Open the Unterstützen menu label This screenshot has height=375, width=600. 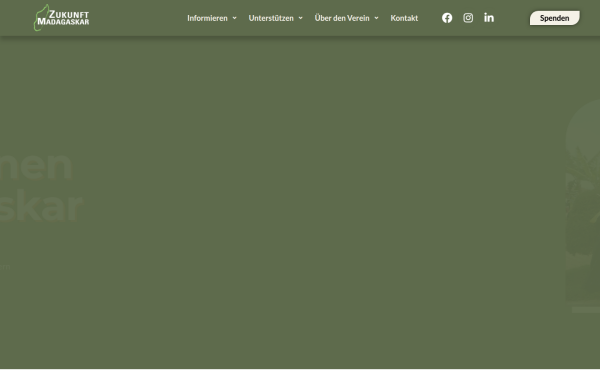(x=271, y=18)
